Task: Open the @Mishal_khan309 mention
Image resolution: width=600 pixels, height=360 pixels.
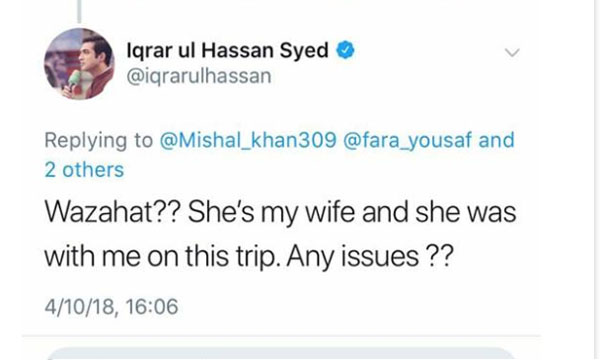Action: (248, 140)
